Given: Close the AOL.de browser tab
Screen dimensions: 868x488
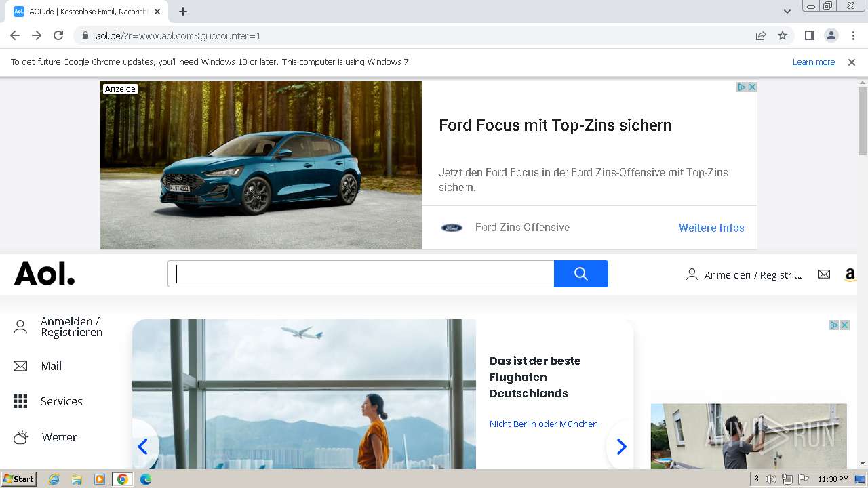Looking at the screenshot, I should [x=157, y=12].
